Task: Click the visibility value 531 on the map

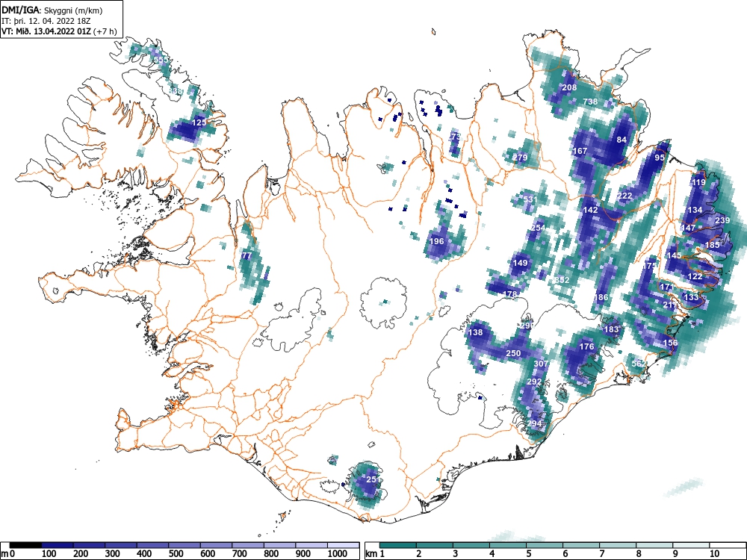Action: (x=530, y=199)
